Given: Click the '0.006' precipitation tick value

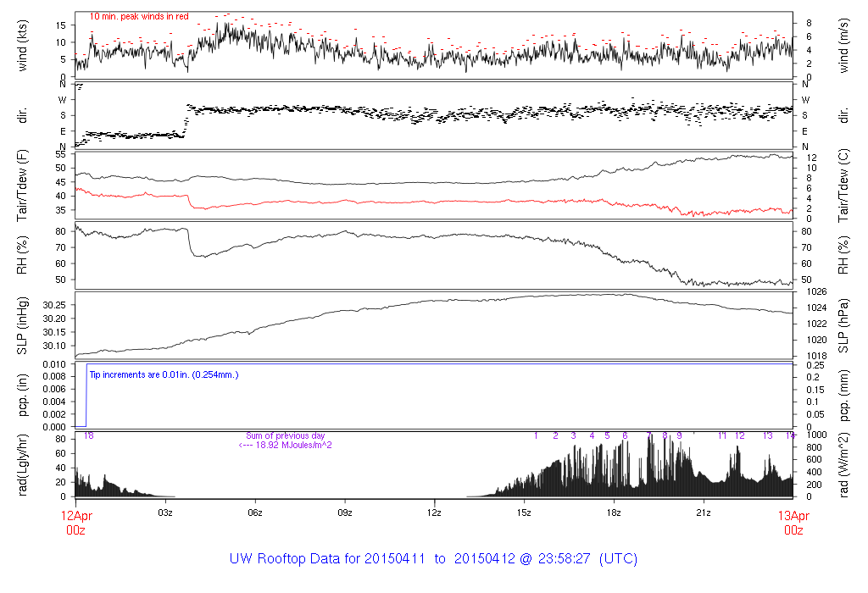Looking at the screenshot, I should coord(54,389).
